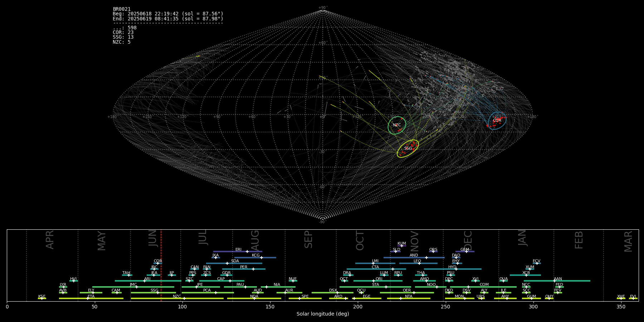
Task: Click the DRA shower label in timeline
Action: (347, 273)
